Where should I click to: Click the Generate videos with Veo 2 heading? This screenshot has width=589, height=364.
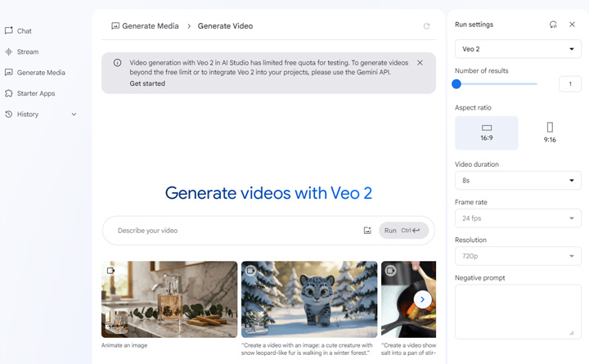pos(268,193)
